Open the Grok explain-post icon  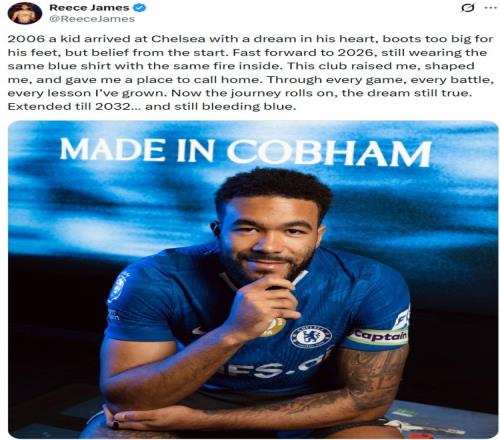click(x=468, y=8)
